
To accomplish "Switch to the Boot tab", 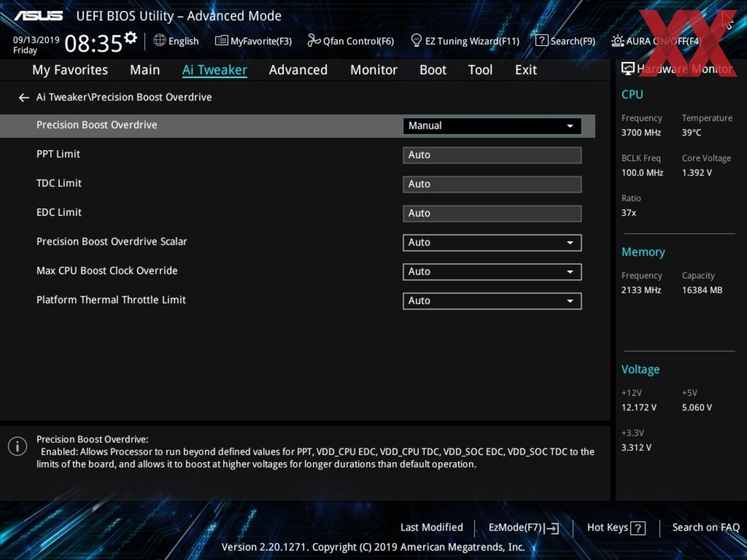I will [x=433, y=70].
